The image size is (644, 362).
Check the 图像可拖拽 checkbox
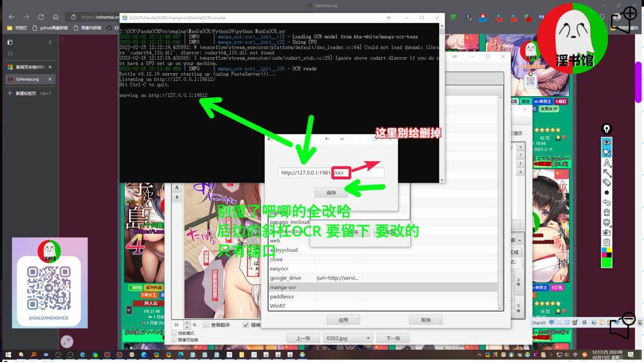coord(174,340)
